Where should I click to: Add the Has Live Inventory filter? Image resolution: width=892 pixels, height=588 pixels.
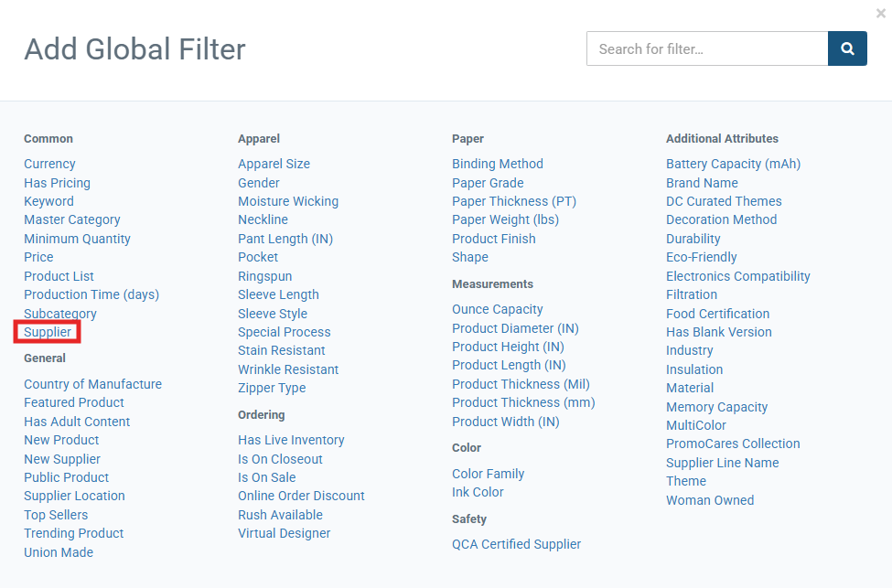291,440
